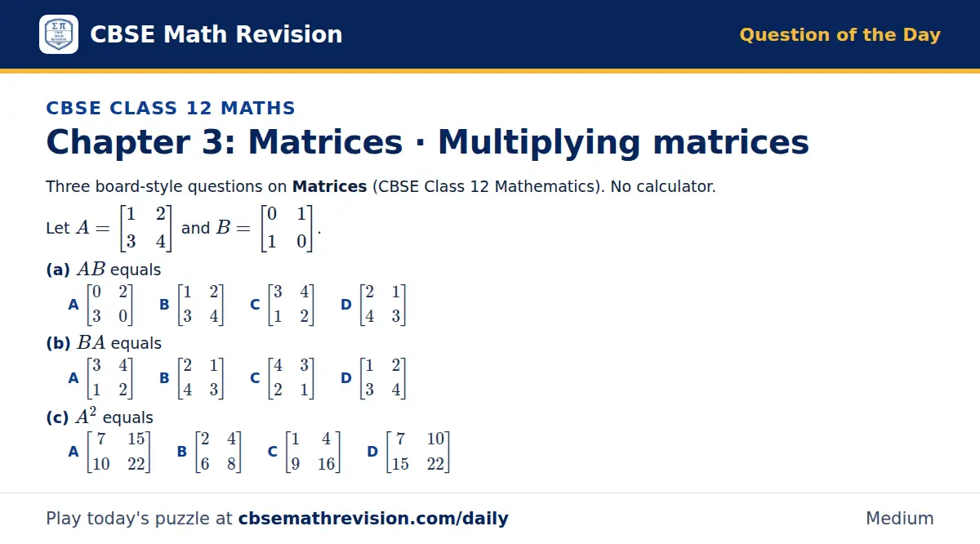Choose option C for part (b) BA

(282, 378)
